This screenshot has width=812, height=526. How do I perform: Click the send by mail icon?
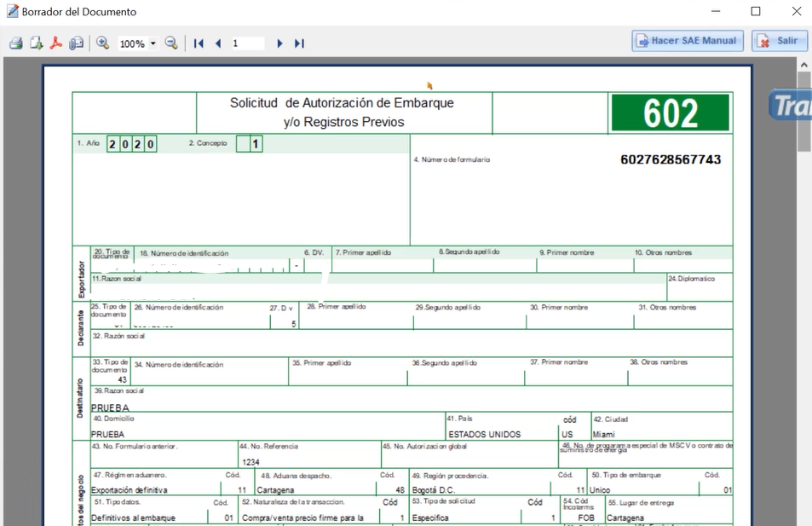(x=77, y=43)
